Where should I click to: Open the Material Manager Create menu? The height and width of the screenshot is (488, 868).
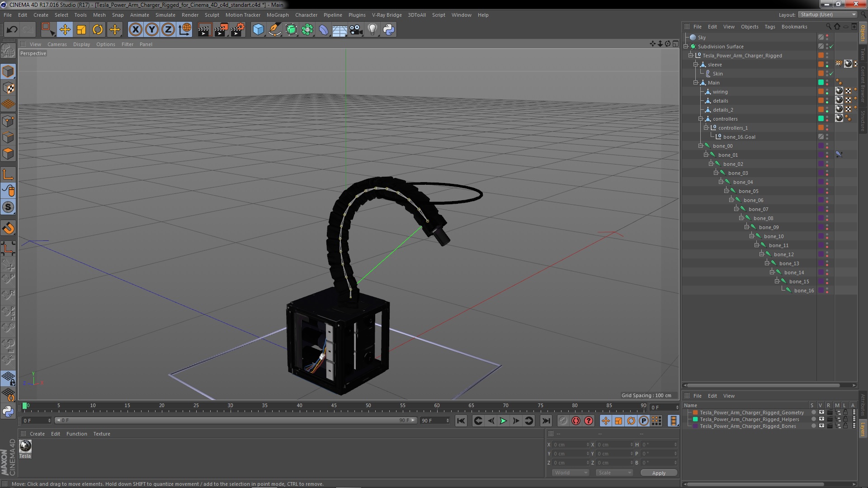37,434
